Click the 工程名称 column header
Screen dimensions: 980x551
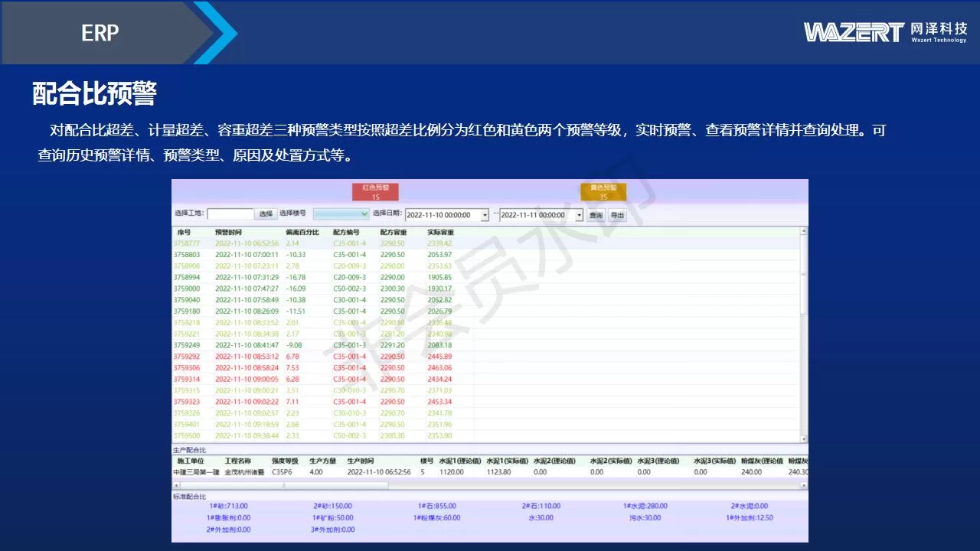238,461
